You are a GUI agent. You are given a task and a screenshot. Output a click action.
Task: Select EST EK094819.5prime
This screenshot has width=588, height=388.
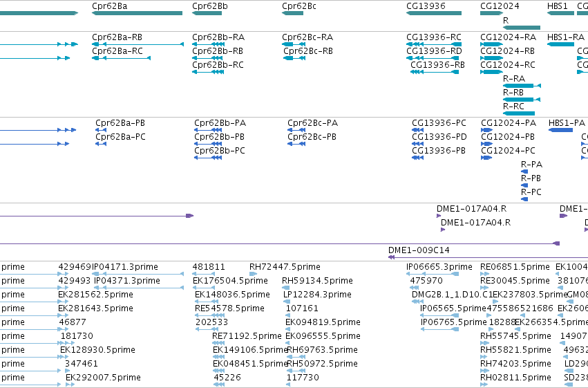click(x=323, y=322)
